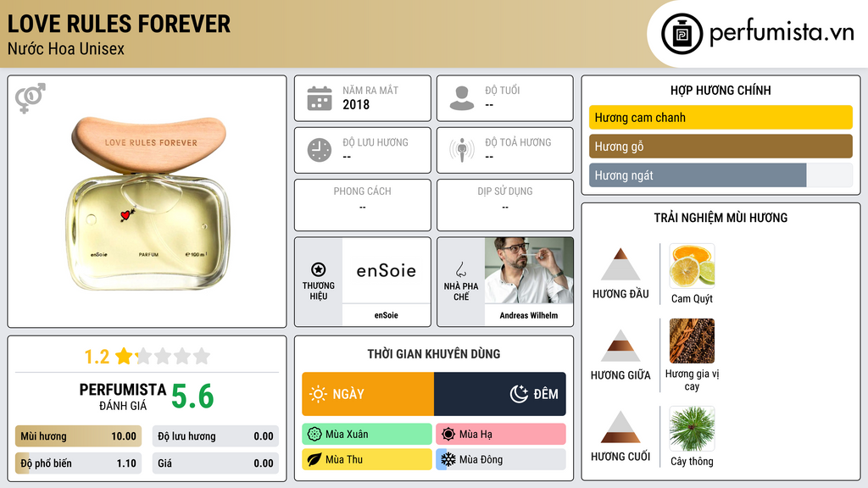Screen dimensions: 868x488
Task: Click the Andreas Wilhelm perfumer photo
Action: [x=529, y=270]
